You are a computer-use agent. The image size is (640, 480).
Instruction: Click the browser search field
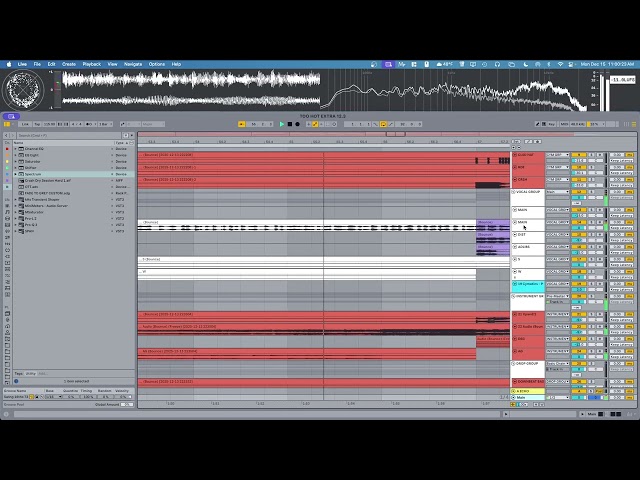69,135
